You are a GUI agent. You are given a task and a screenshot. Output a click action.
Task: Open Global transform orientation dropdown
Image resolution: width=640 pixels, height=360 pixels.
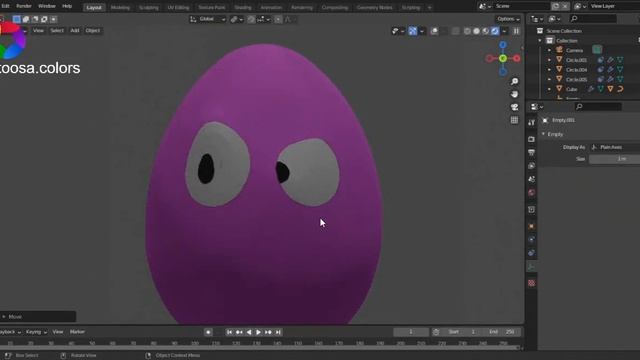coord(208,19)
